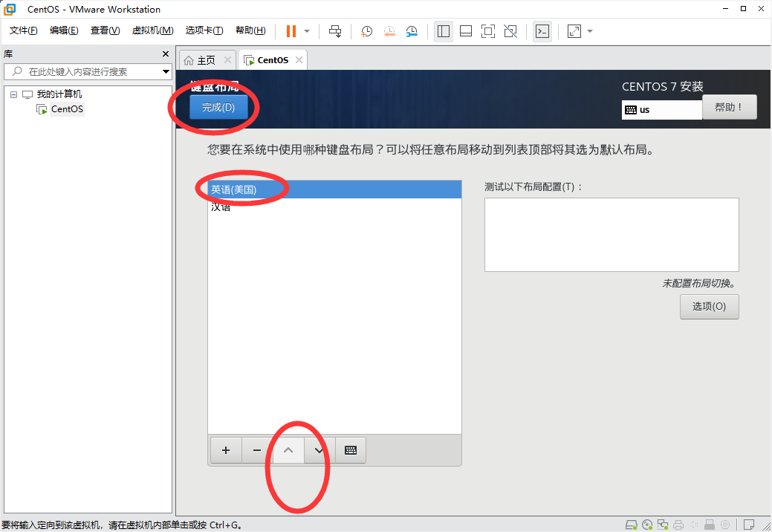Toggle the thumbnail bar view icon
The height and width of the screenshot is (532, 772).
coord(466,31)
